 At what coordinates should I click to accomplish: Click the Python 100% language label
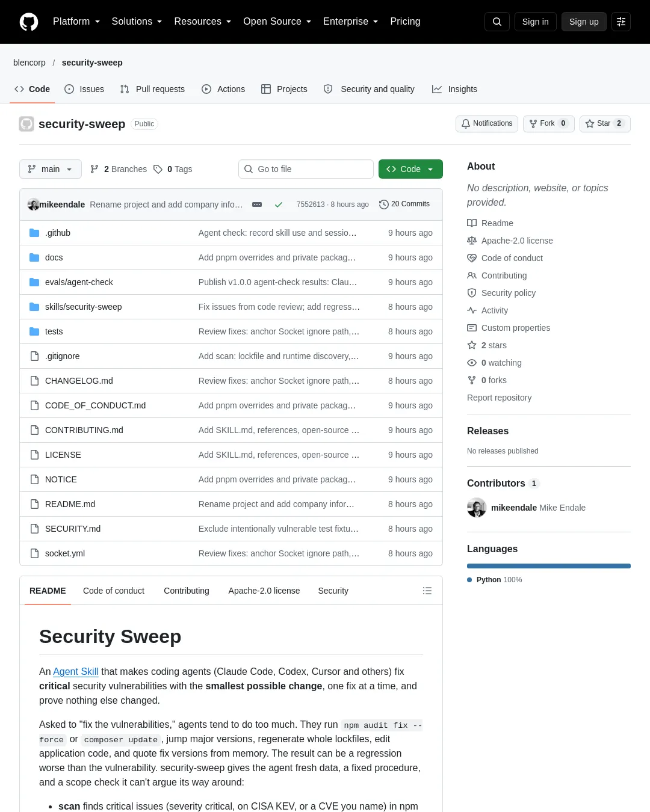click(495, 580)
